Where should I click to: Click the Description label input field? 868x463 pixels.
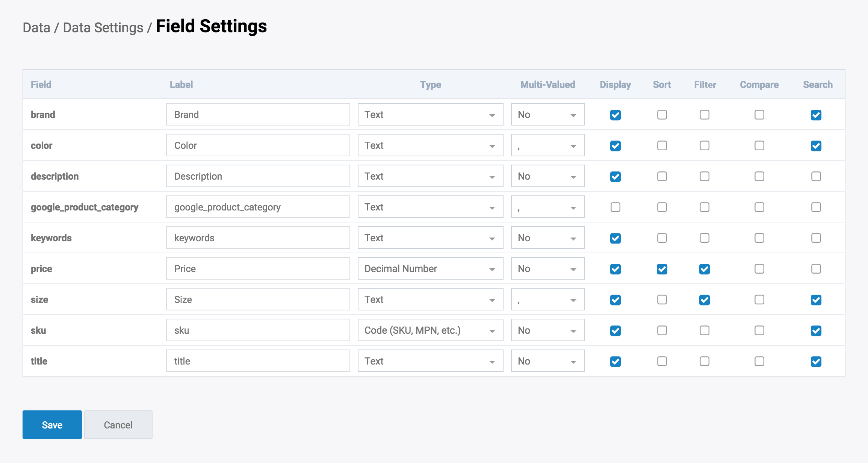pyautogui.click(x=258, y=176)
